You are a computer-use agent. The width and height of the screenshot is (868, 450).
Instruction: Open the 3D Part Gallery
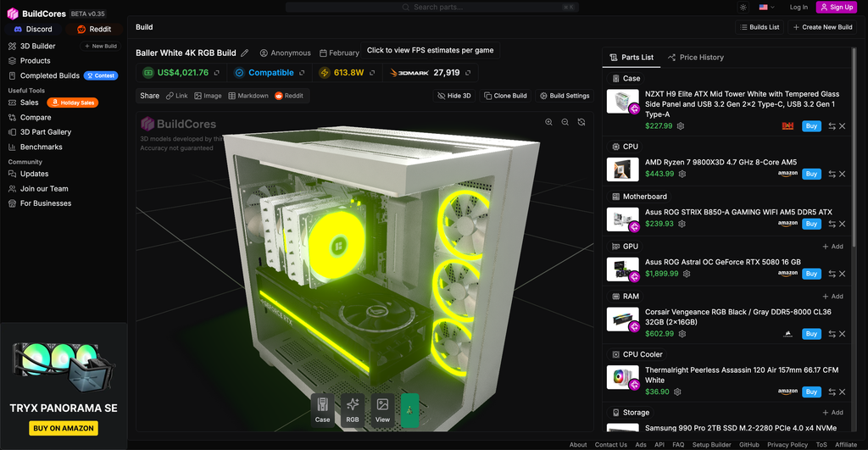(x=46, y=132)
